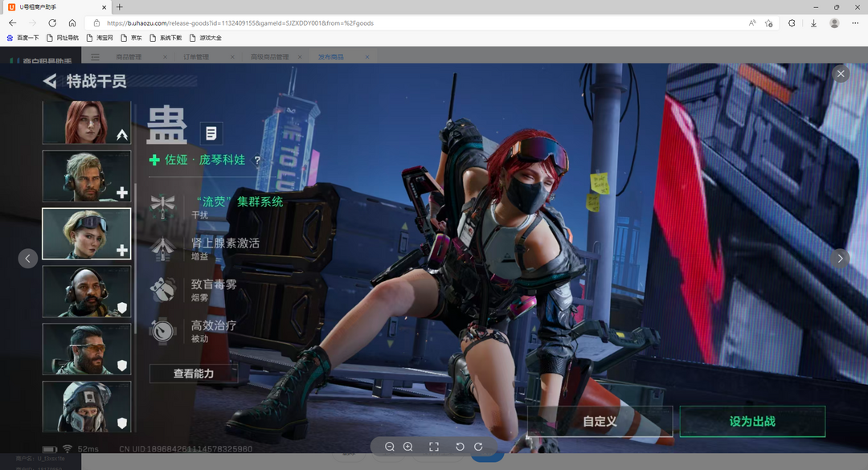Go to the browser home page
This screenshot has width=868, height=470.
click(x=72, y=23)
